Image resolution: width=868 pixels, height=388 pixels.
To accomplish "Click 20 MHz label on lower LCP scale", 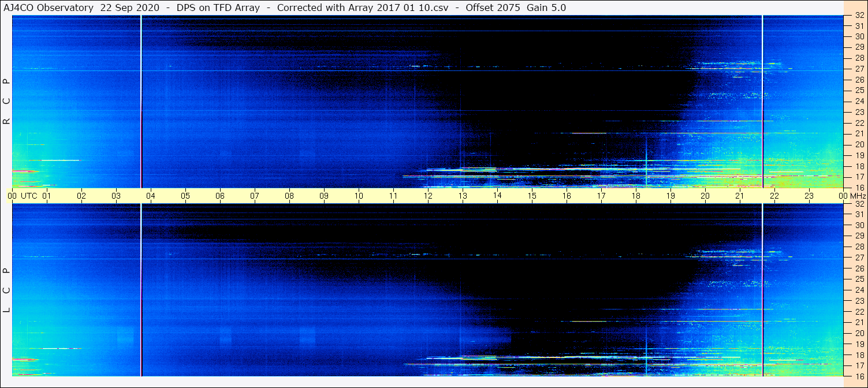I will (x=859, y=333).
